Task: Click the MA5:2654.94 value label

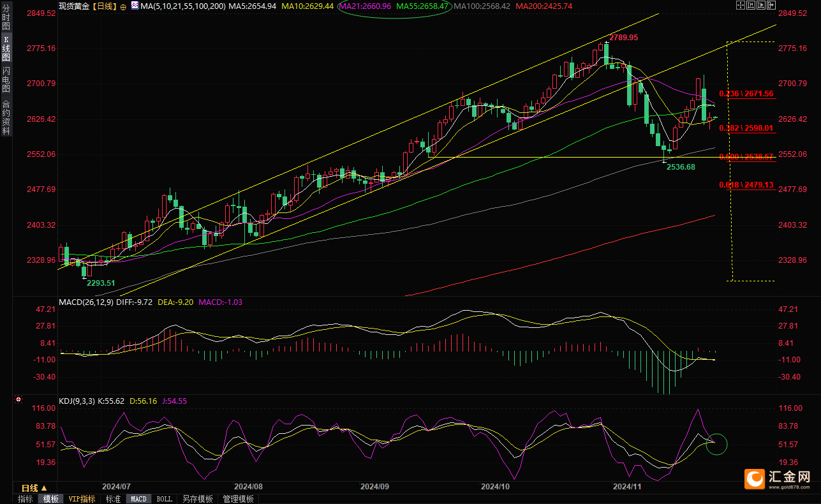Action: tap(253, 6)
